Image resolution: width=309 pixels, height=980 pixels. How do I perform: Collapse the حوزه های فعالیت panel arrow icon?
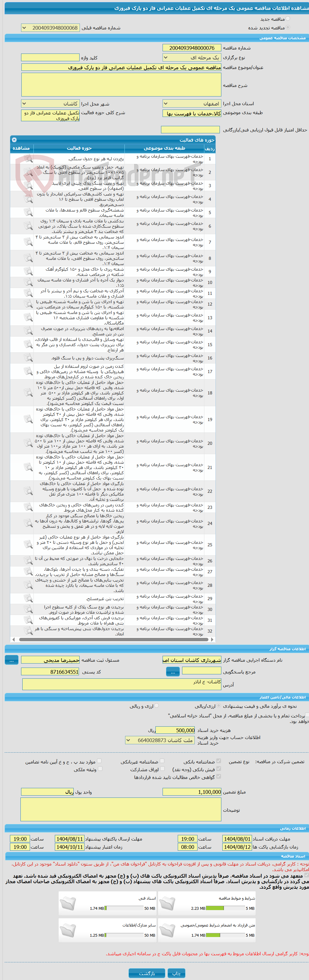pos(14,140)
